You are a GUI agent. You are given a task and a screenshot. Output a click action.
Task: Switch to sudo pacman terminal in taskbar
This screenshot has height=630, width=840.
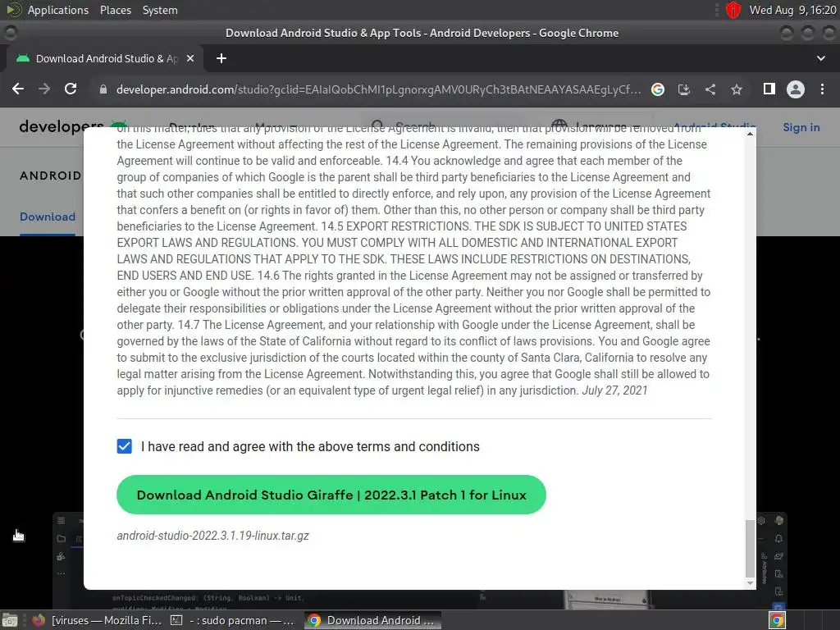click(232, 620)
